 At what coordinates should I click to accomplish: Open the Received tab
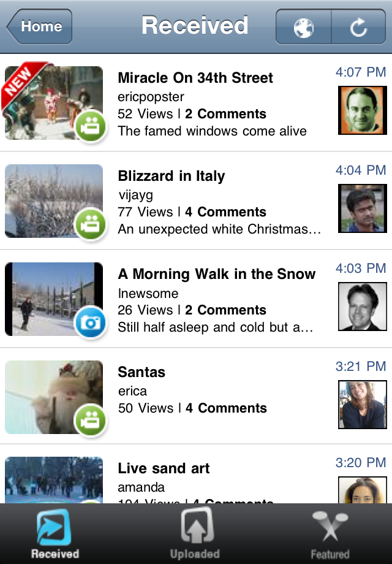pyautogui.click(x=55, y=534)
